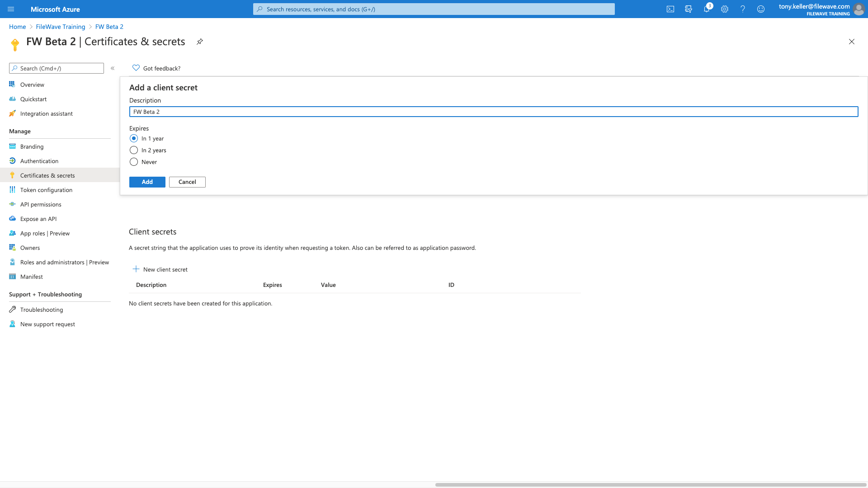Click the Token configuration icon
The width and height of the screenshot is (868, 488).
tap(13, 189)
